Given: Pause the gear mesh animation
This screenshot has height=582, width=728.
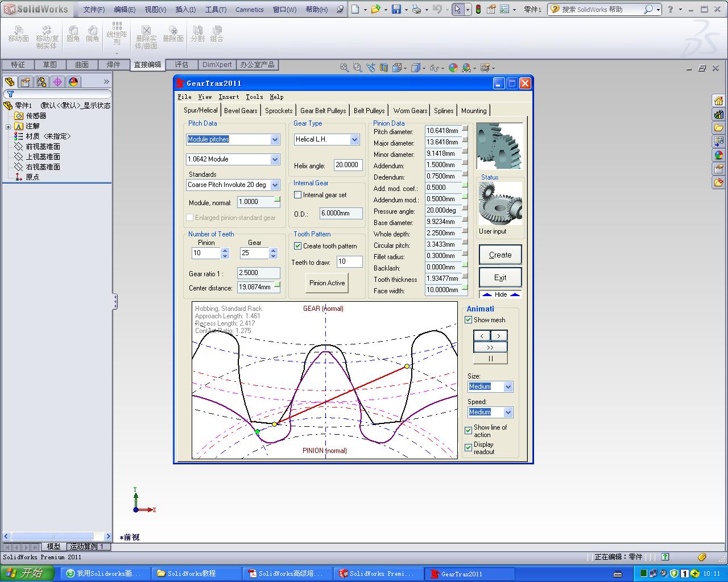Looking at the screenshot, I should coord(490,359).
